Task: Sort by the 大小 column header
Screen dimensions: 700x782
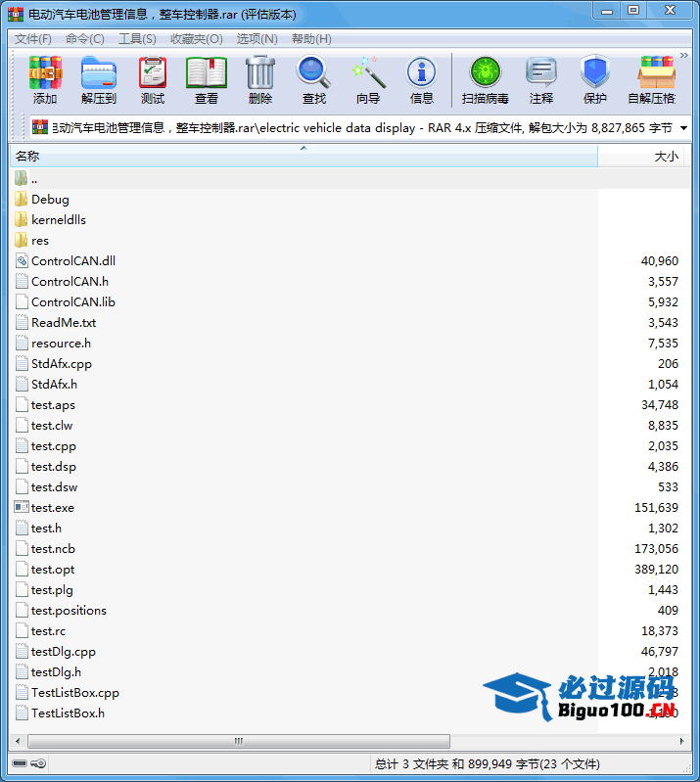Action: [643, 156]
